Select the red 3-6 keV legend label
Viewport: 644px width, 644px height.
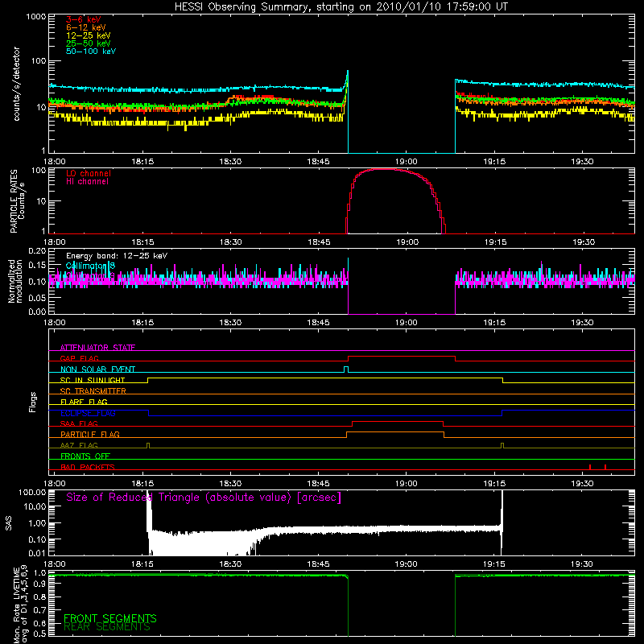(84, 19)
